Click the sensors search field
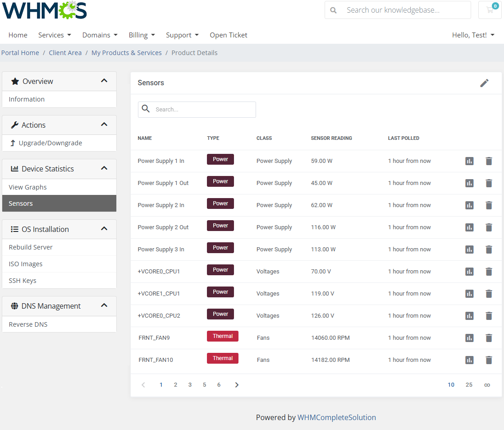The width and height of the screenshot is (504, 430). tap(203, 110)
